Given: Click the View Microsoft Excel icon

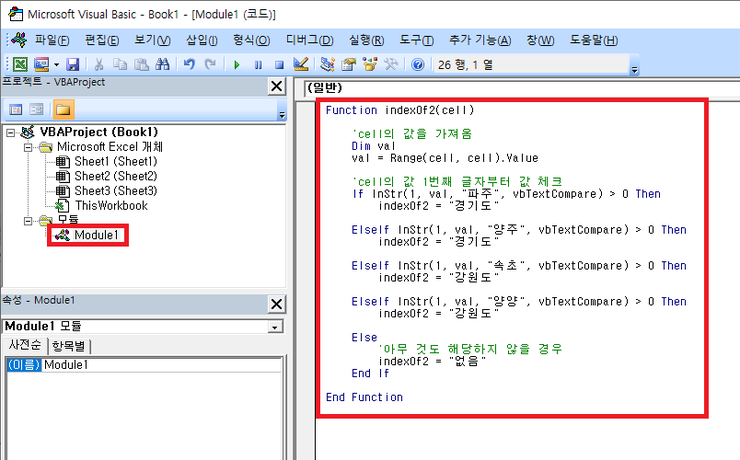Looking at the screenshot, I should (20, 64).
